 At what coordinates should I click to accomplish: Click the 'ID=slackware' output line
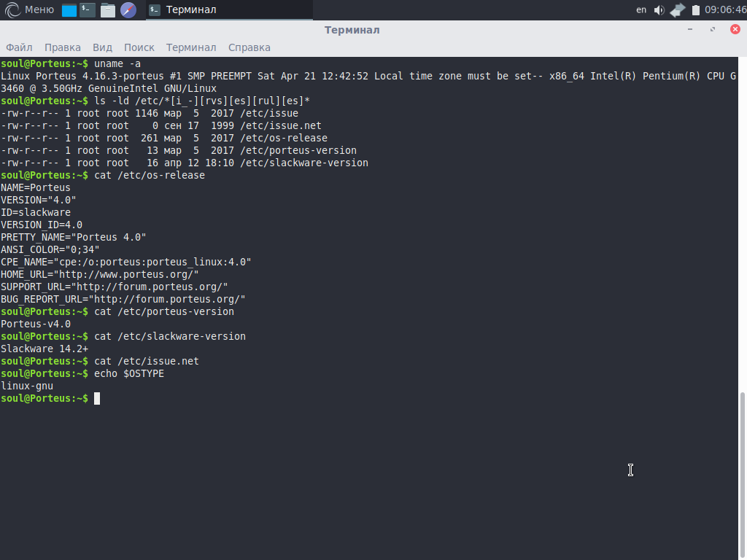(35, 212)
